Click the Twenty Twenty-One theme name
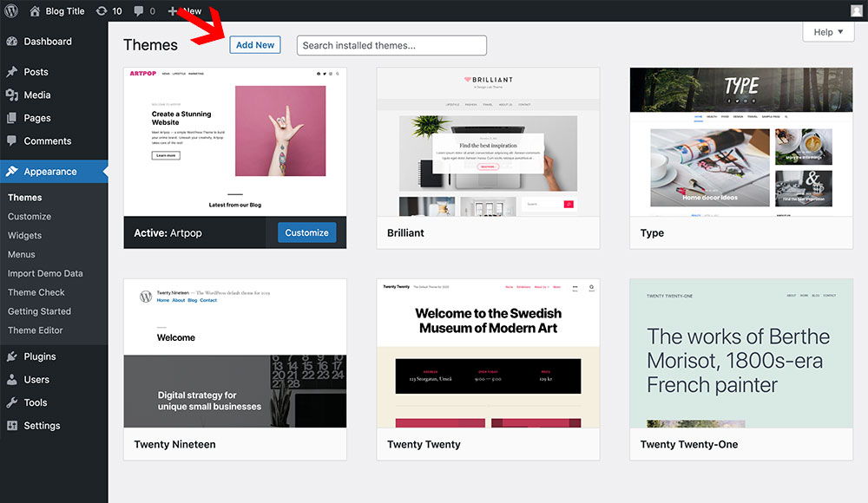The width and height of the screenshot is (868, 503). click(689, 444)
